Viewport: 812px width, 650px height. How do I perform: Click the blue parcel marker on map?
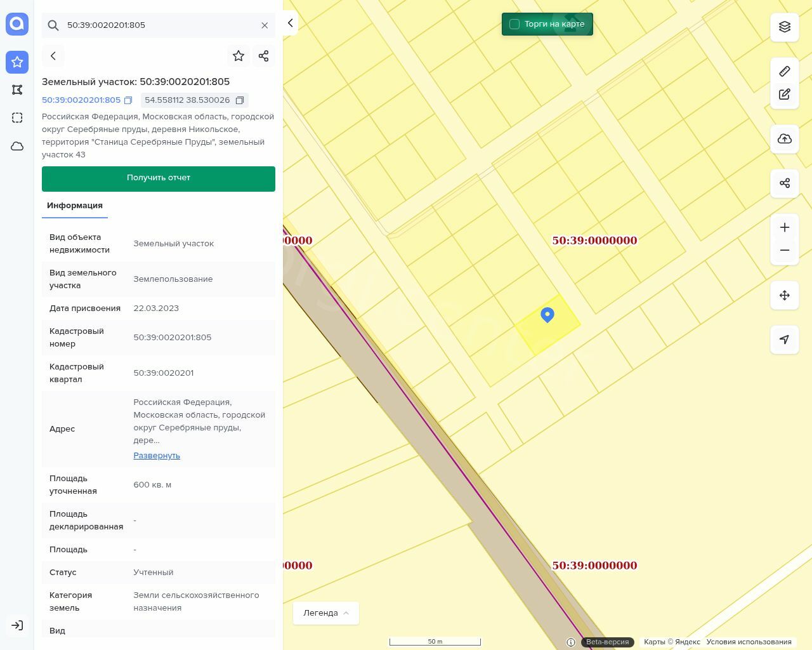tap(547, 314)
